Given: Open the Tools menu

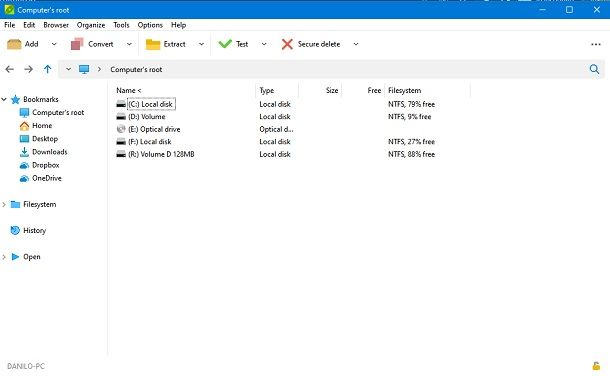Looking at the screenshot, I should 121,25.
